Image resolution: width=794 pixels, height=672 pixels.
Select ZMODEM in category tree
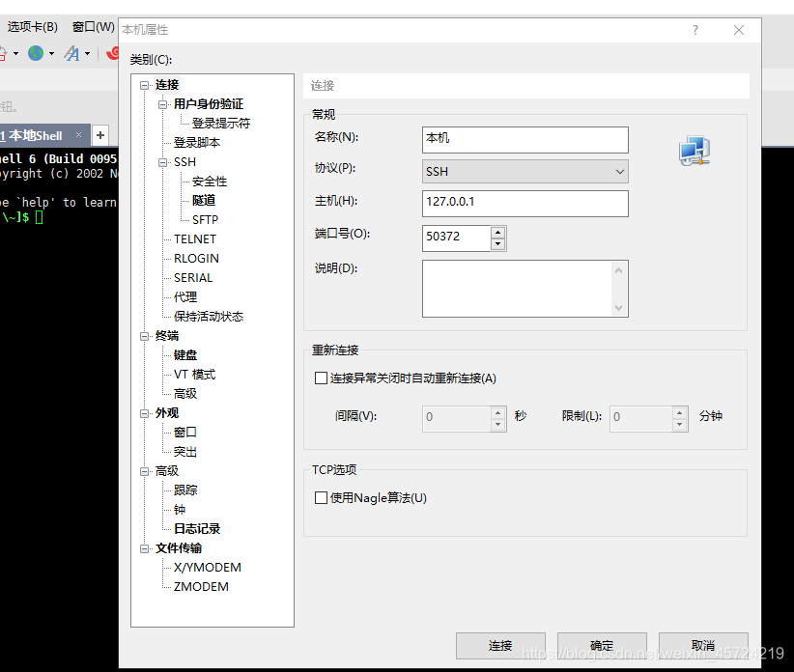(x=201, y=586)
